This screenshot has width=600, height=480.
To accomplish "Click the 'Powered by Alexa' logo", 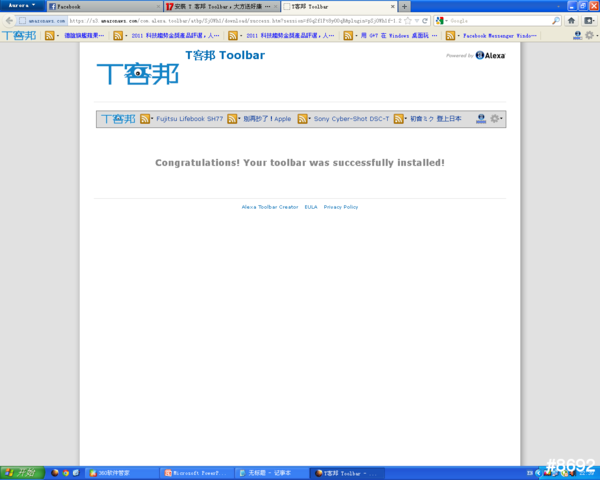I will 476,56.
